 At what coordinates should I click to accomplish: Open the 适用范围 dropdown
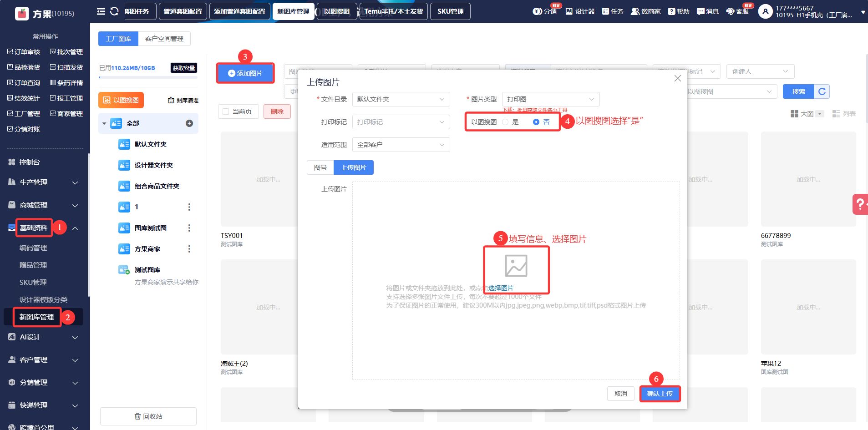(x=401, y=145)
